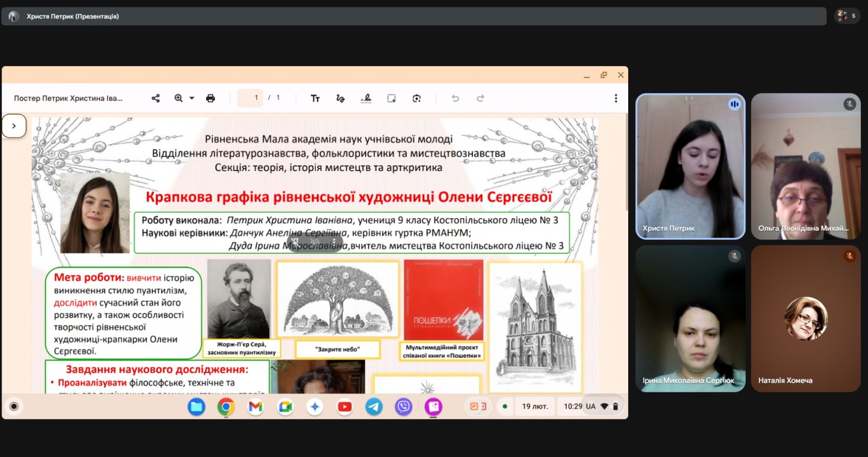Select the text annotation tool
The height and width of the screenshot is (457, 868).
[315, 98]
